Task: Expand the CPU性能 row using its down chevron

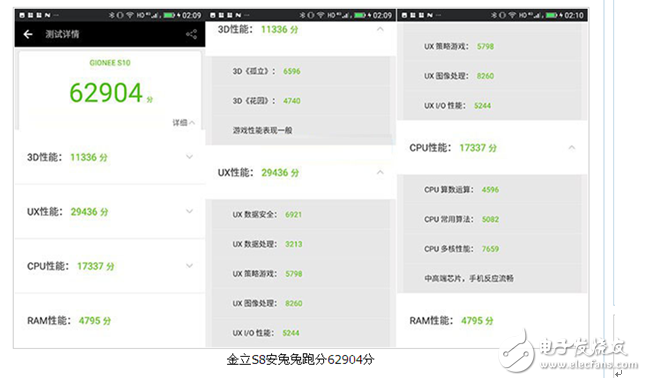Action: point(190,266)
